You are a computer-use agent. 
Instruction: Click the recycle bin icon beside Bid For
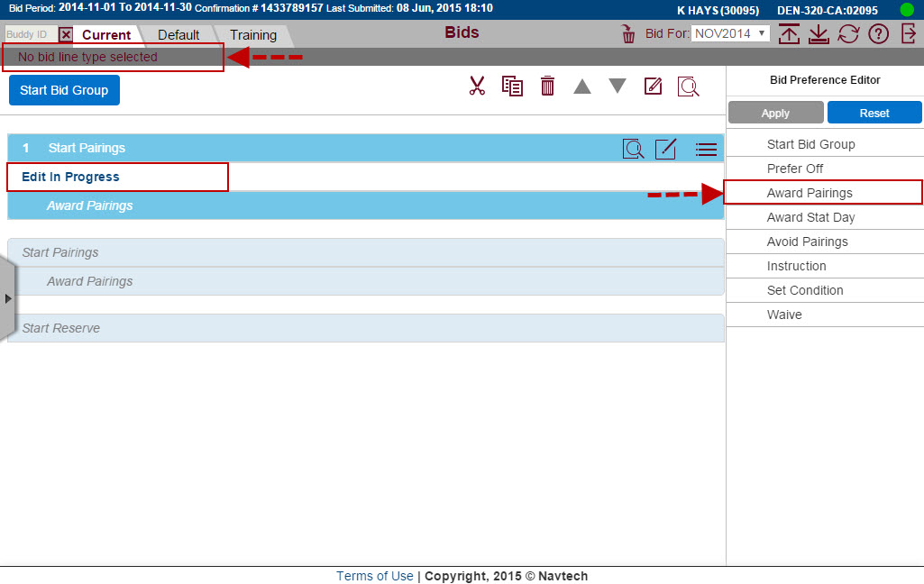click(628, 34)
